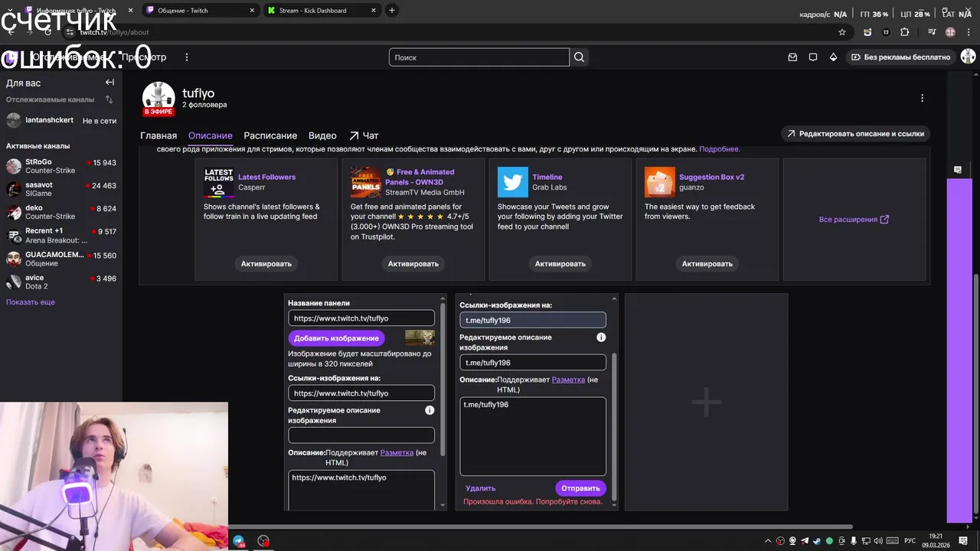Open the StRoGo channel in sidebar
The height and width of the screenshot is (551, 980).
(x=61, y=167)
